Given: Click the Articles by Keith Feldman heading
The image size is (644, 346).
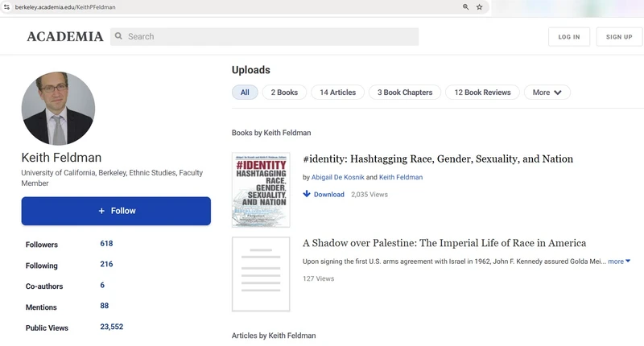Looking at the screenshot, I should tap(274, 336).
